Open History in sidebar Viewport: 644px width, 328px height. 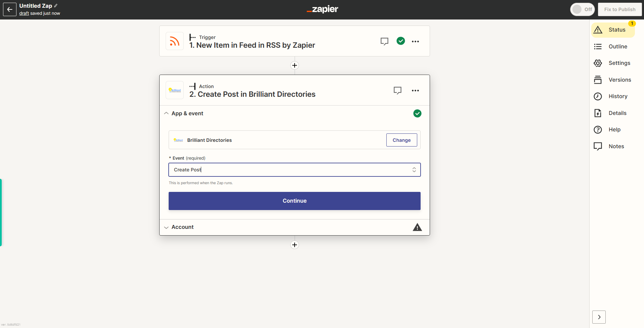[613, 96]
